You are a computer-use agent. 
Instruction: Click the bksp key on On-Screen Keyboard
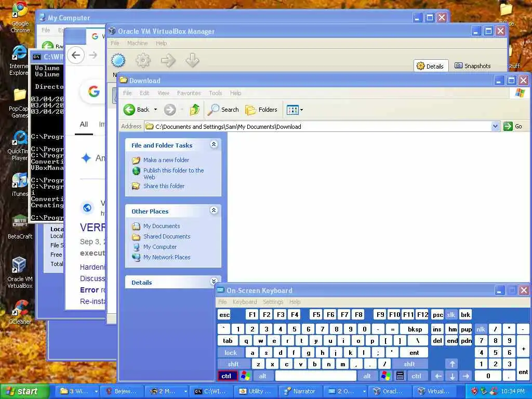point(415,329)
